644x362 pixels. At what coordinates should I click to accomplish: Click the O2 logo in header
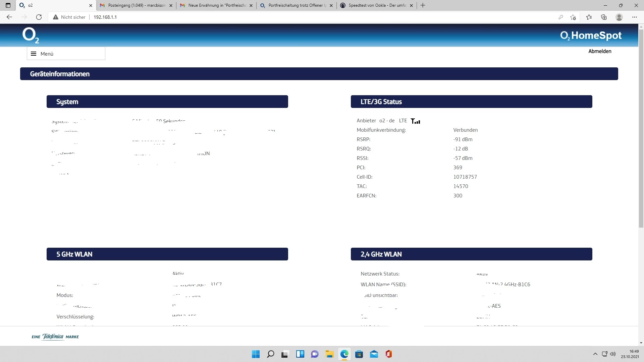click(x=31, y=36)
